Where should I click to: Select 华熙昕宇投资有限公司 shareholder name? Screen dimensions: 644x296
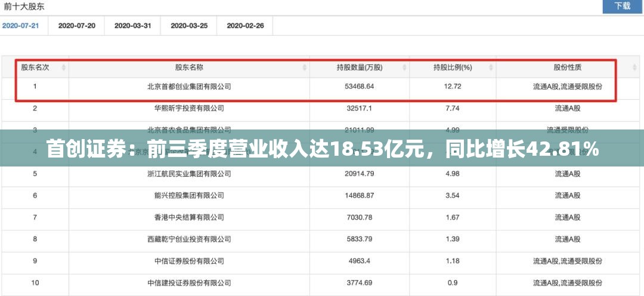pyautogui.click(x=189, y=109)
